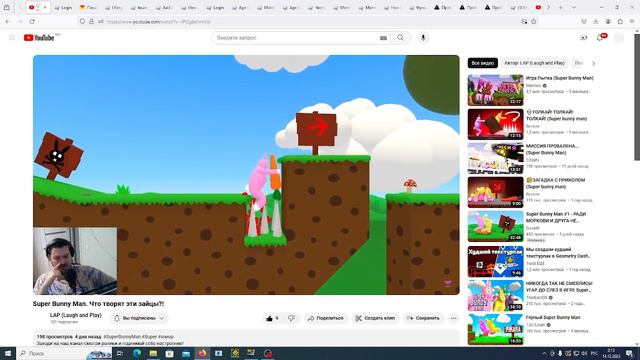Switch to Firefox on the taskbar
640x360 pixels.
coord(202,353)
